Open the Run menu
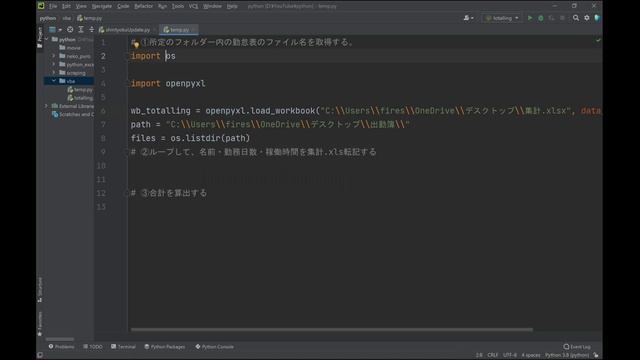The width and height of the screenshot is (640, 360). tap(162, 6)
